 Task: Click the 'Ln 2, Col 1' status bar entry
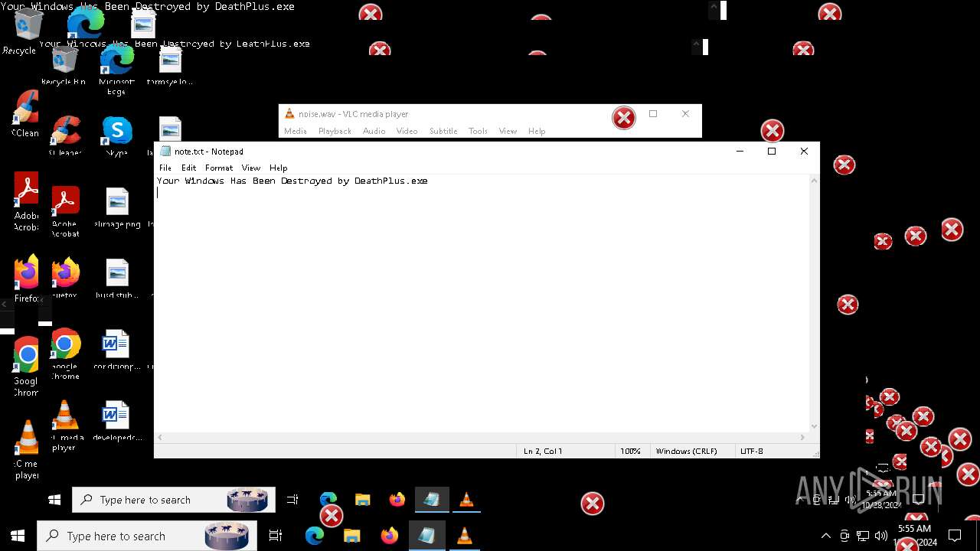pyautogui.click(x=543, y=451)
